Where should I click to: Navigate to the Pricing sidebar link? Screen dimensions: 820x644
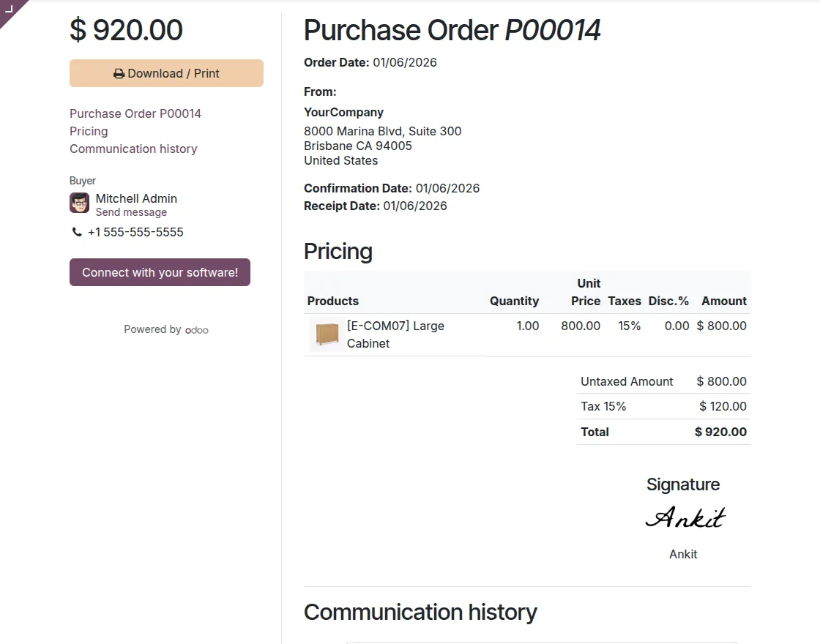[x=89, y=131]
